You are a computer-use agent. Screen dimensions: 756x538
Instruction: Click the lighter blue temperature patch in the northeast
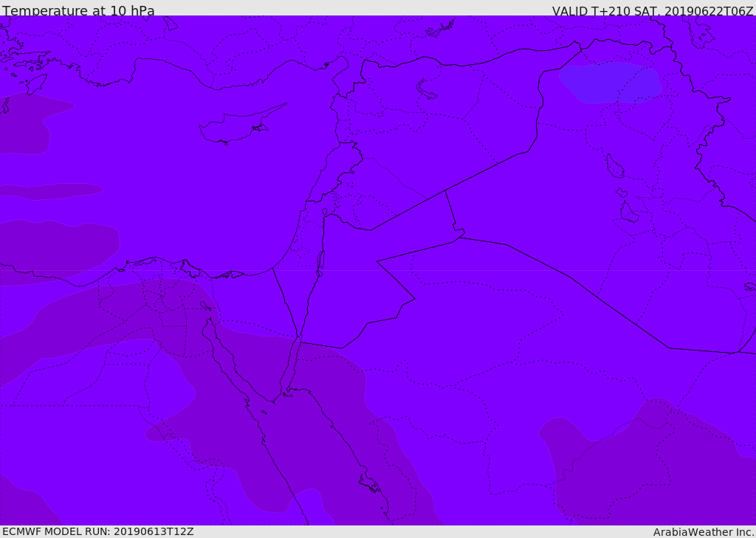coord(611,83)
